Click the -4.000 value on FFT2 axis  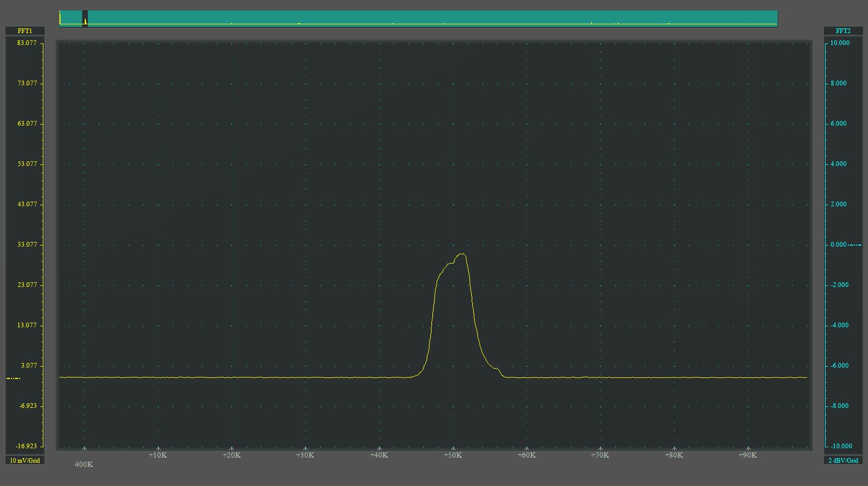[x=840, y=325]
